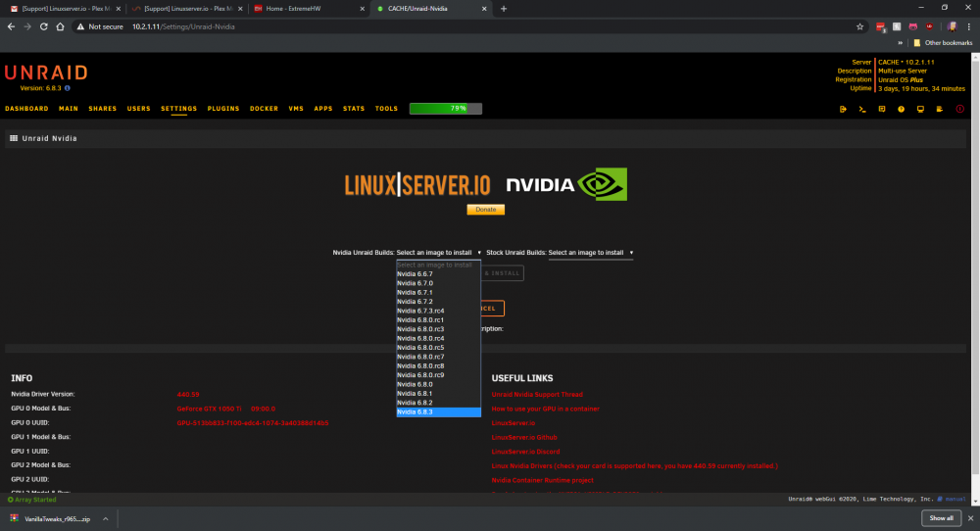This screenshot has height=531, width=980.
Task: Toggle the Help question-mark icon
Action: click(x=901, y=110)
